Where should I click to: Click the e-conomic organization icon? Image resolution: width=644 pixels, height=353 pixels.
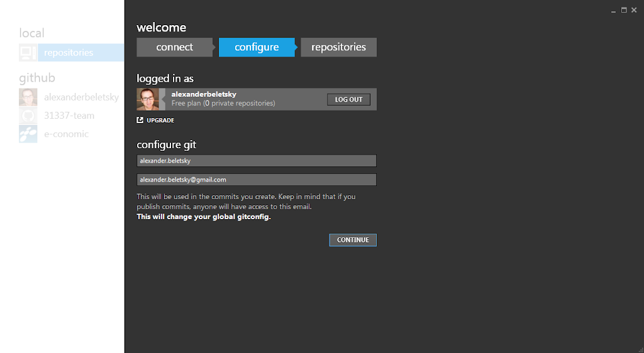pyautogui.click(x=28, y=134)
